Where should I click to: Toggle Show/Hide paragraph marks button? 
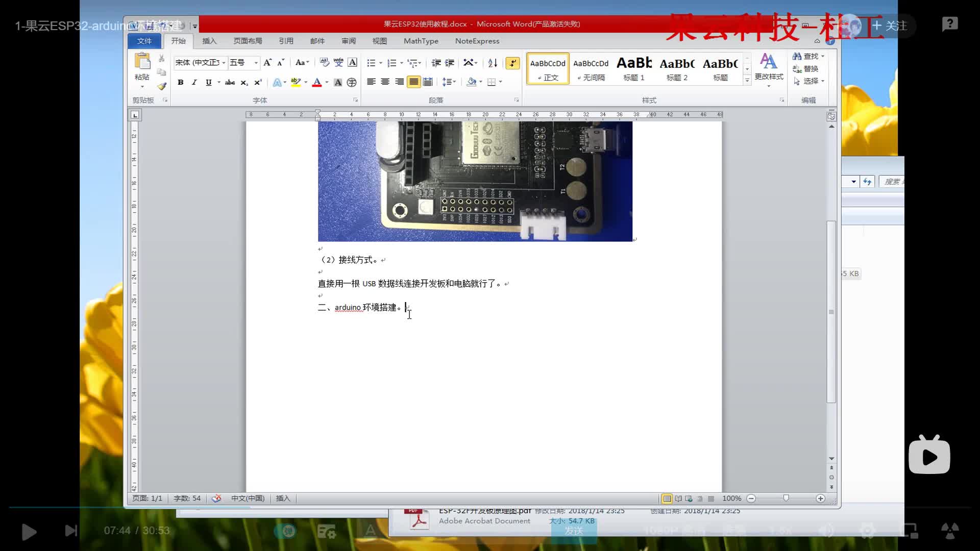(512, 63)
